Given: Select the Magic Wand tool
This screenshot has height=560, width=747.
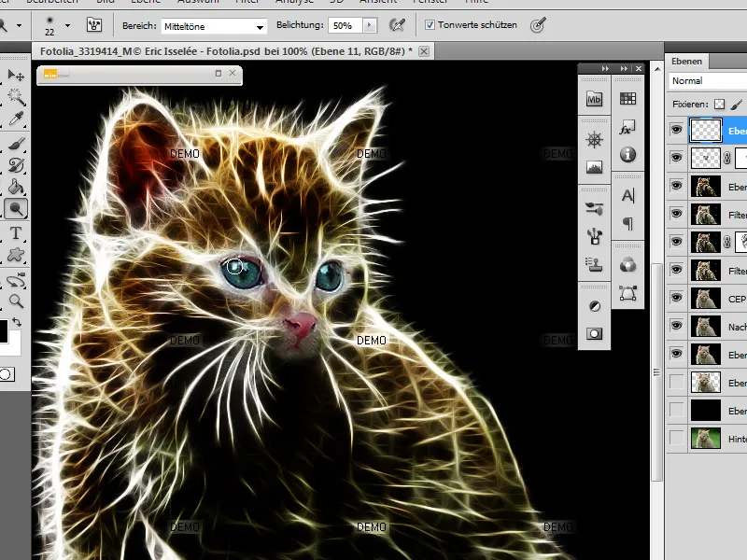Looking at the screenshot, I should click(16, 97).
